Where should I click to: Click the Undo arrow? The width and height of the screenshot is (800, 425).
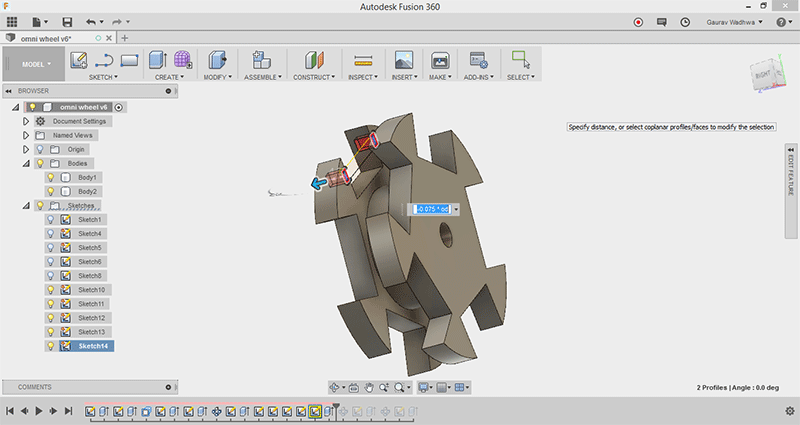point(91,22)
